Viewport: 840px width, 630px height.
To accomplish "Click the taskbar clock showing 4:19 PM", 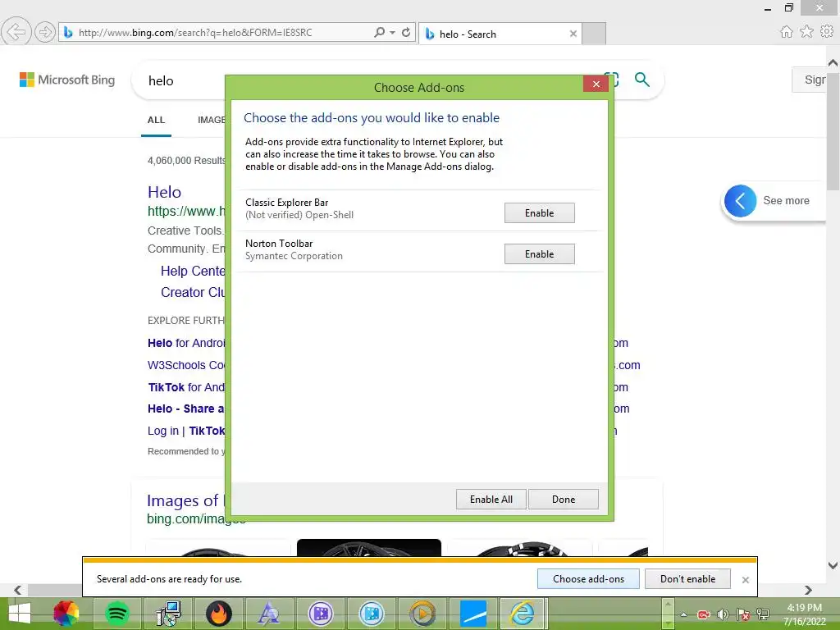I will [x=804, y=614].
